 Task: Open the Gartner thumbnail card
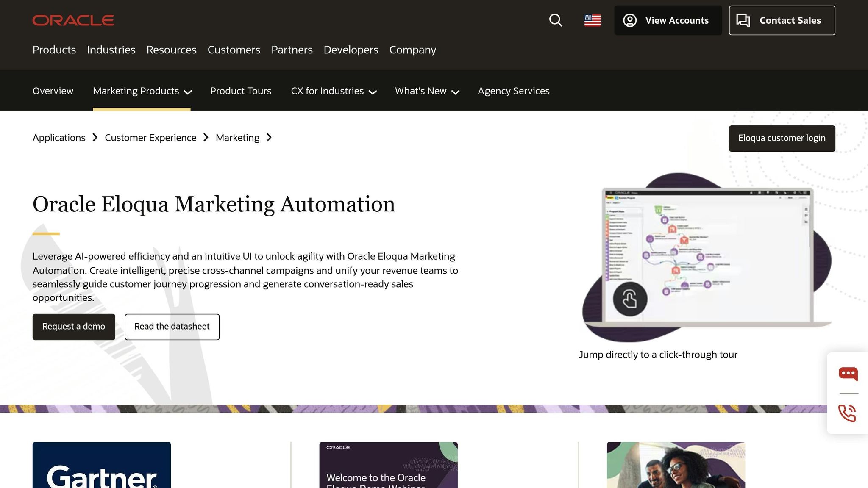tap(102, 465)
